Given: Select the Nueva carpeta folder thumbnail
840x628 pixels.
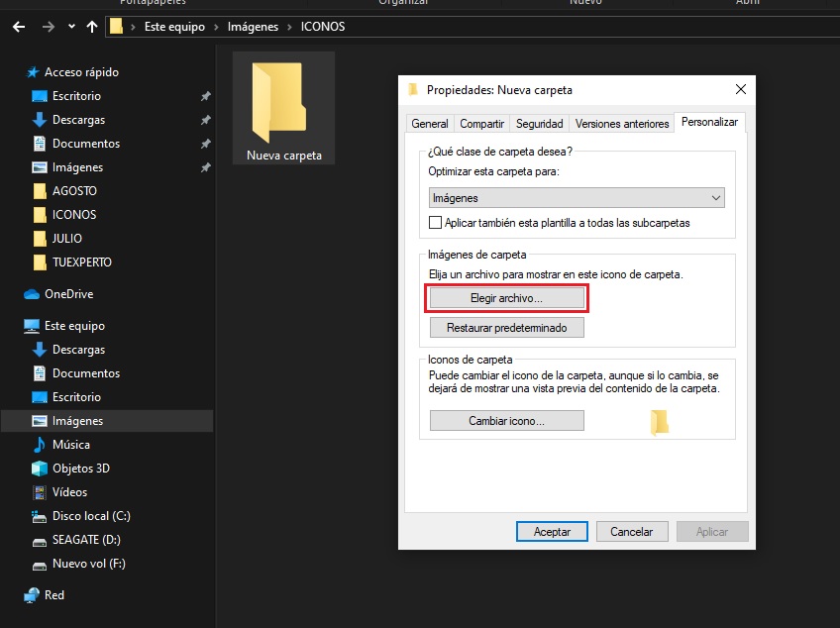Looking at the screenshot, I should [283, 108].
